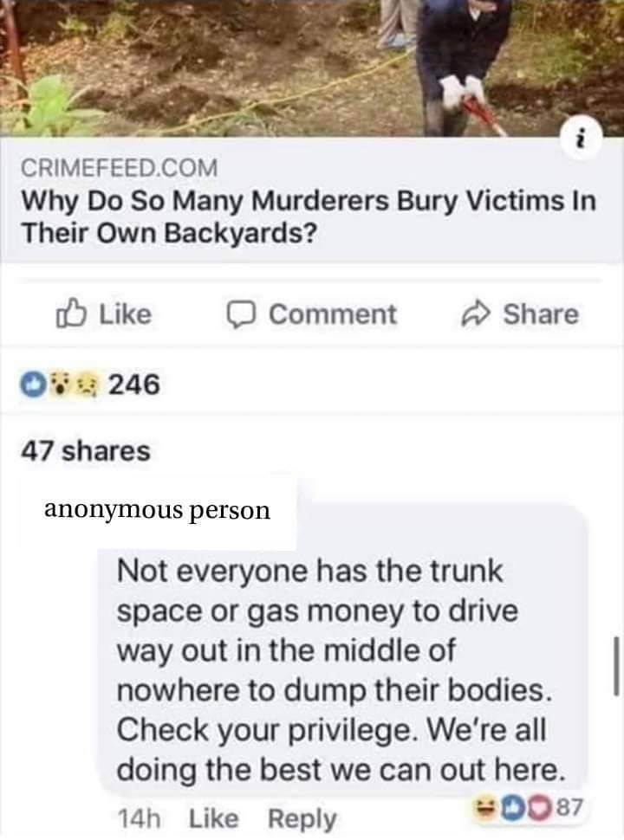Click the commenter name 'anonymous person'
This screenshot has height=840, width=624.
[x=157, y=511]
